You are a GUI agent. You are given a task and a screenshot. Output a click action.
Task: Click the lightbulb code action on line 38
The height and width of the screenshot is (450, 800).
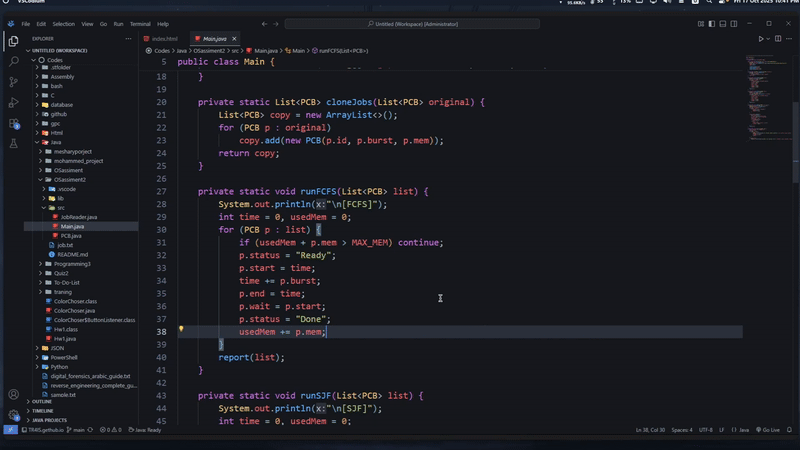(181, 329)
